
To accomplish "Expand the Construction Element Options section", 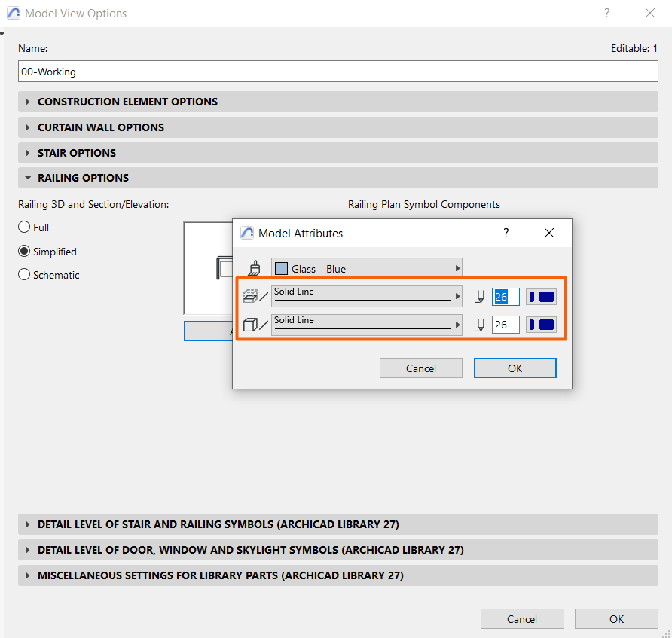I will click(127, 102).
